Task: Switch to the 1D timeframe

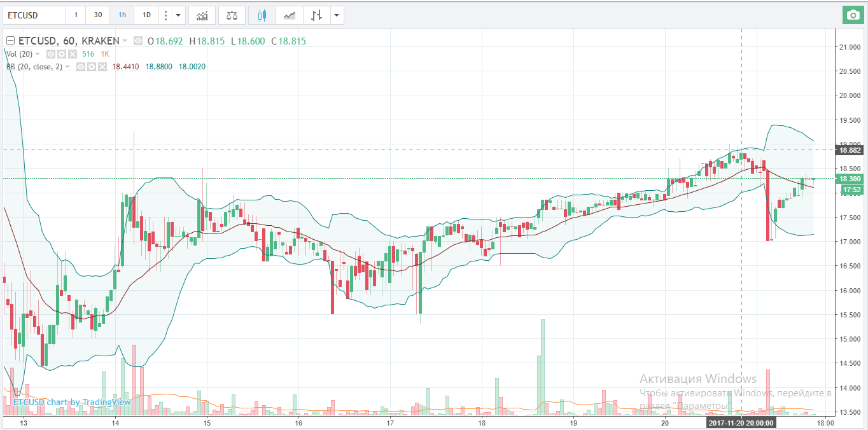Action: pyautogui.click(x=146, y=15)
